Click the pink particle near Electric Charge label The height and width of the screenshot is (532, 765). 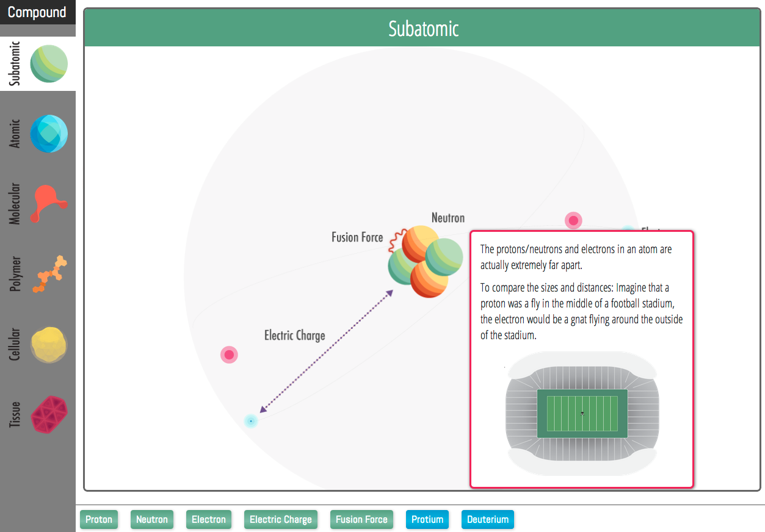point(229,354)
